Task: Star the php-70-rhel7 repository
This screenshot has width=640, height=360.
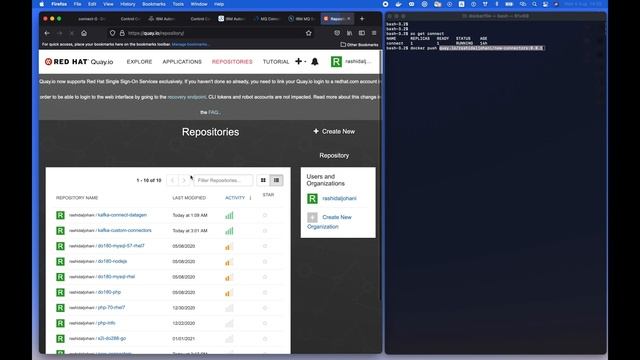Action: tap(265, 308)
